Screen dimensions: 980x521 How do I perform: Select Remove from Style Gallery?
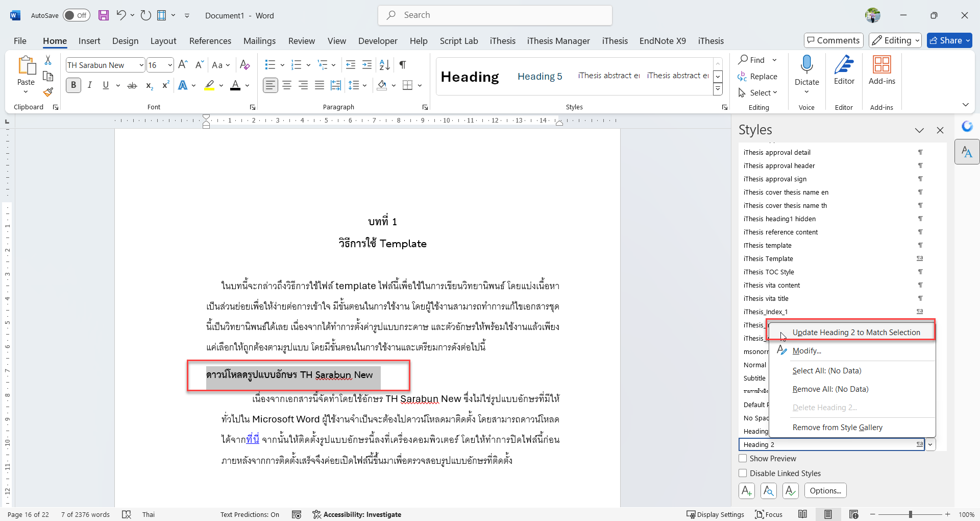coord(852,428)
